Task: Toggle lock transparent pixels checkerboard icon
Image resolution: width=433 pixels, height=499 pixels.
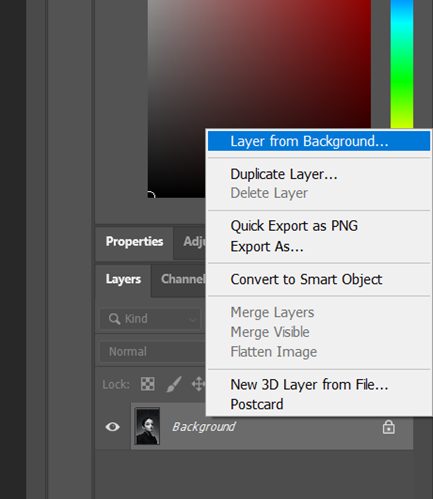Action: 148,384
